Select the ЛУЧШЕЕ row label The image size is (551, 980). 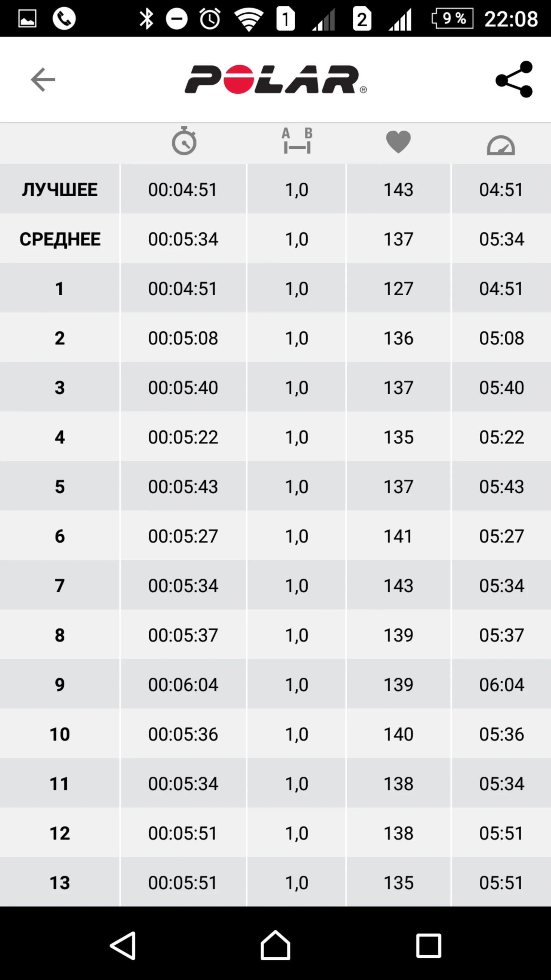coord(60,189)
